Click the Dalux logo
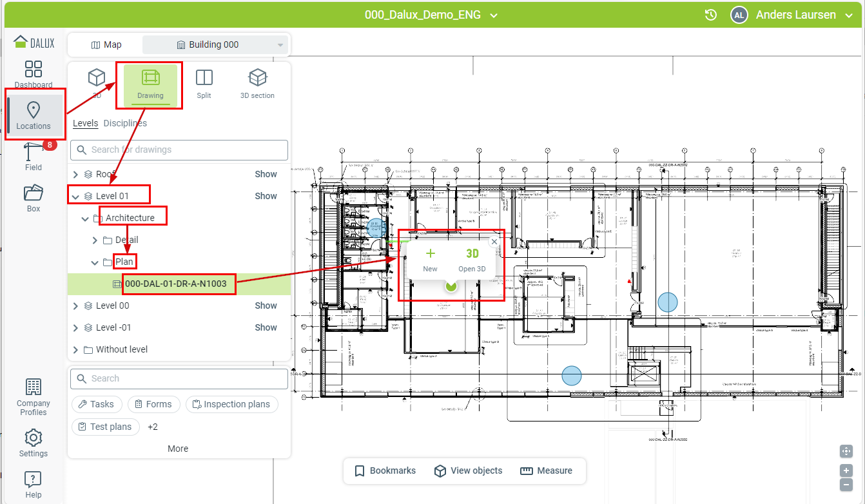Screen dimensions: 865x504 pos(34,43)
